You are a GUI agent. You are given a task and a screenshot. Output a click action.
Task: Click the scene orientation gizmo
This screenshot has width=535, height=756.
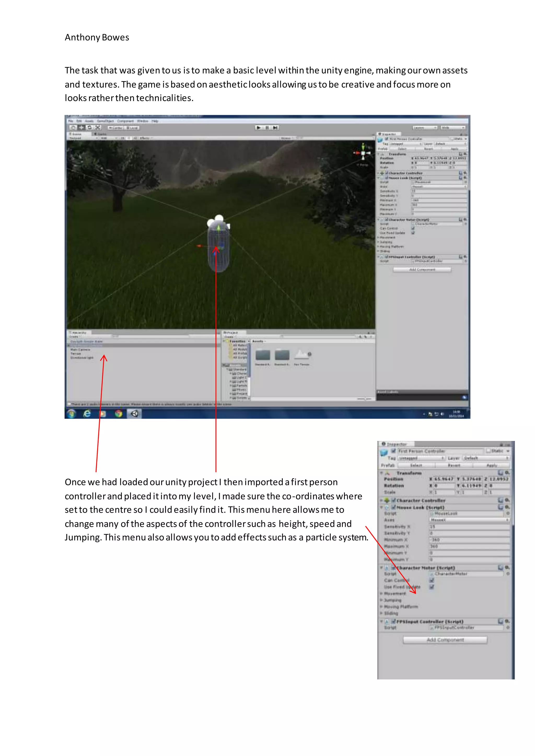363,153
